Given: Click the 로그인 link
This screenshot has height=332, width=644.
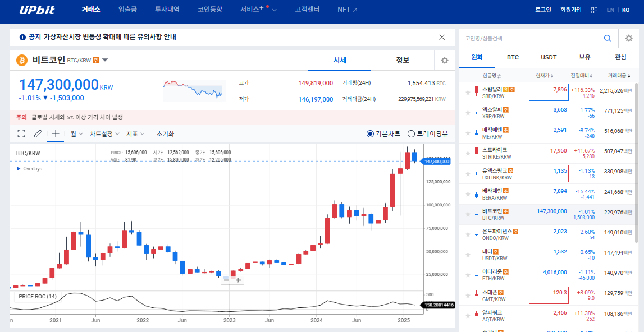Looking at the screenshot, I should pos(543,10).
